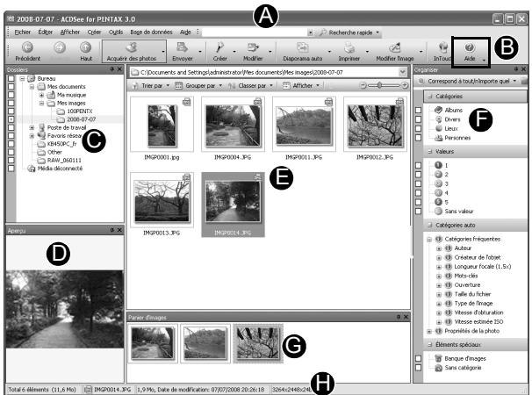Open the Base de données menu

pos(151,32)
